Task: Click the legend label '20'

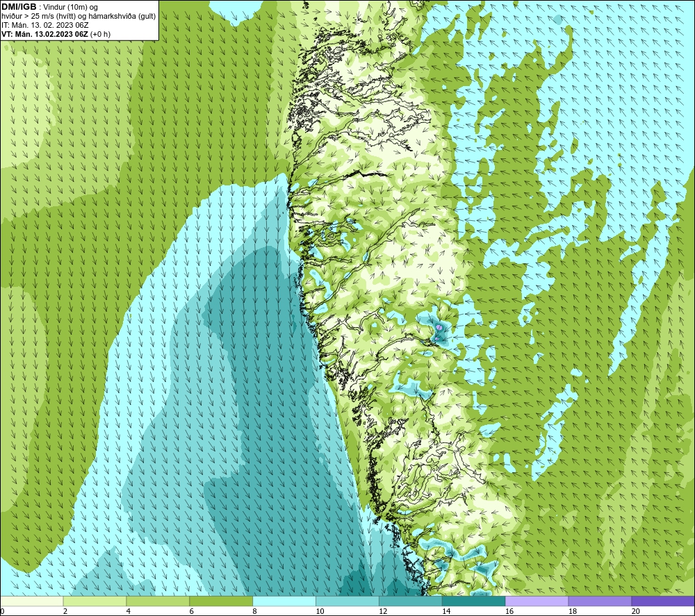Action: (x=635, y=611)
